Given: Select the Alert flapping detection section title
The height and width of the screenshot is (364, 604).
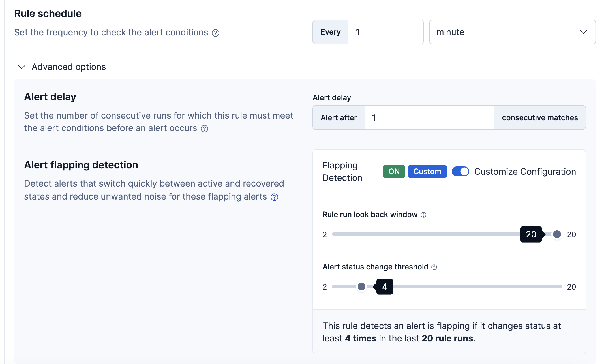Looking at the screenshot, I should click(81, 165).
